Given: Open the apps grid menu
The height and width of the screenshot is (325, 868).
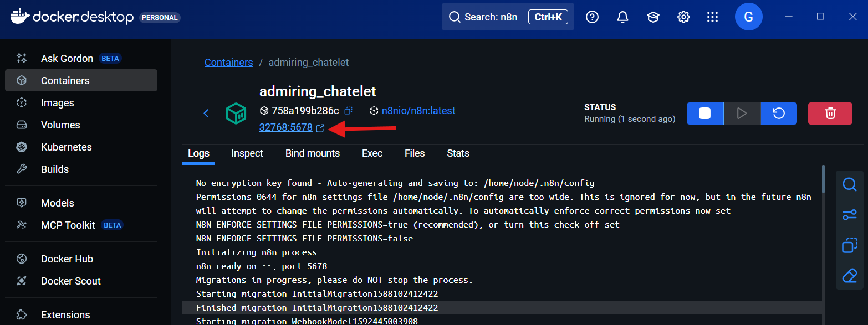Looking at the screenshot, I should pyautogui.click(x=712, y=17).
